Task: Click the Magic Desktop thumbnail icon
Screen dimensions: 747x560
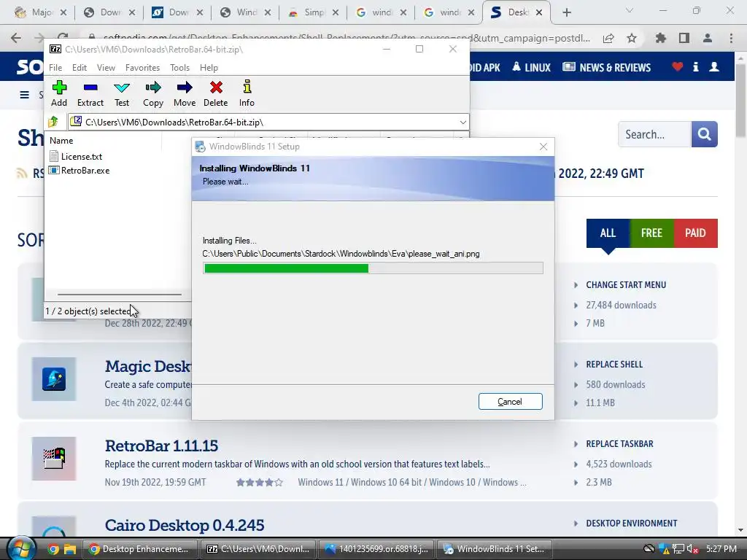Action: click(x=54, y=379)
